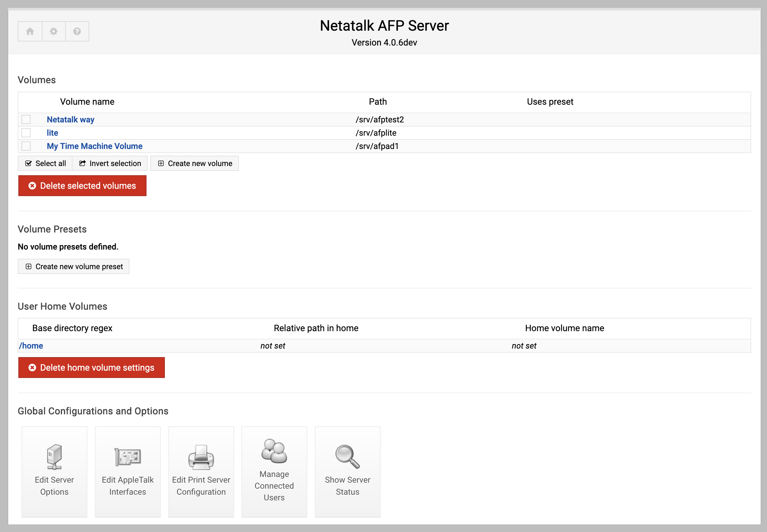Screen dimensions: 767x532
Task: Open the /home base directory link
Action: tap(31, 346)
